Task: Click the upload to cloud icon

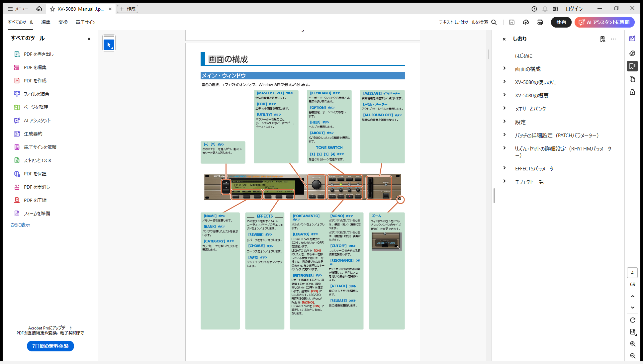Action: click(525, 22)
